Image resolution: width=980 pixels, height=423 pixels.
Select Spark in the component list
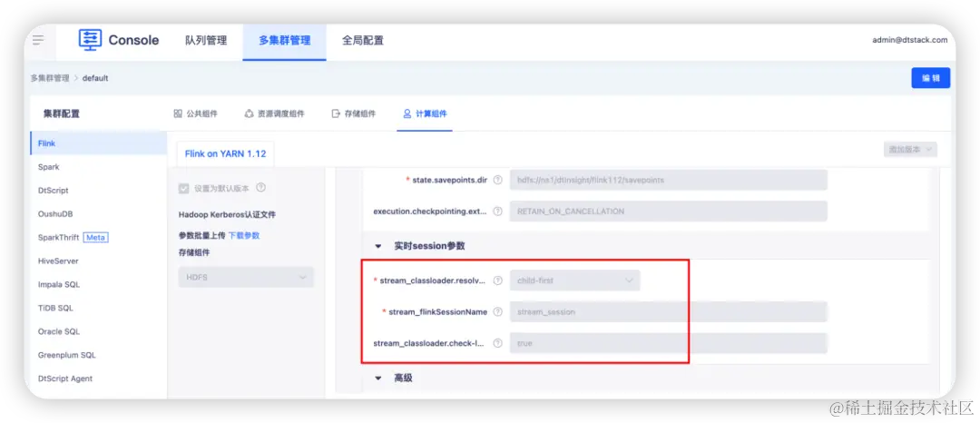tap(98, 167)
